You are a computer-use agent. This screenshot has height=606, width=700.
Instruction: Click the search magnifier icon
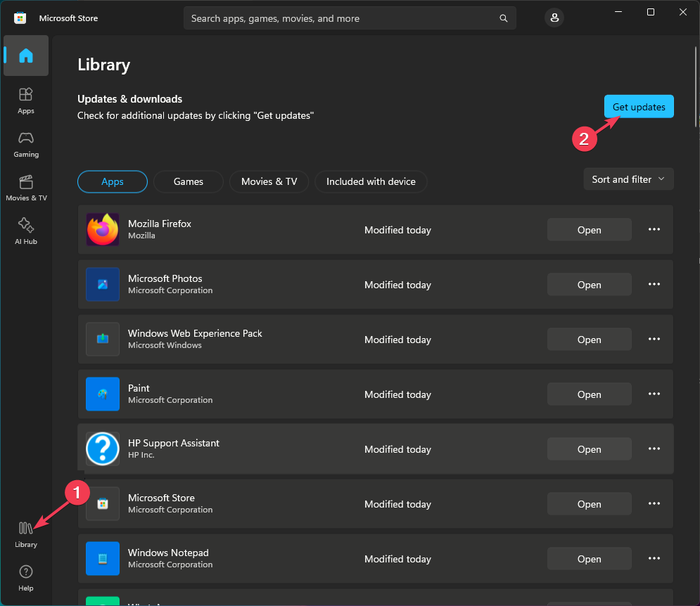click(503, 18)
